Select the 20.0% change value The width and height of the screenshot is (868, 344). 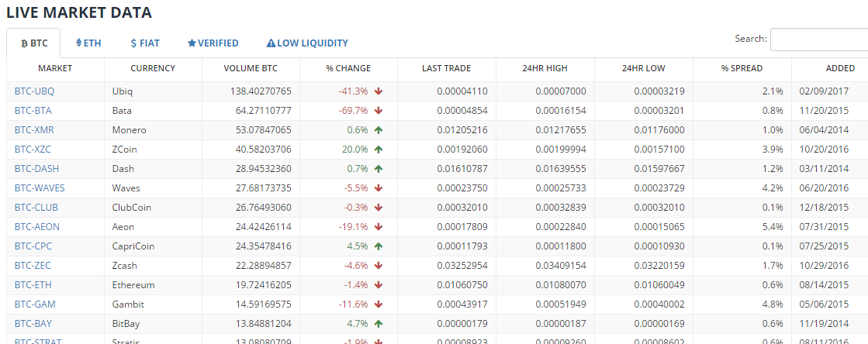click(355, 150)
